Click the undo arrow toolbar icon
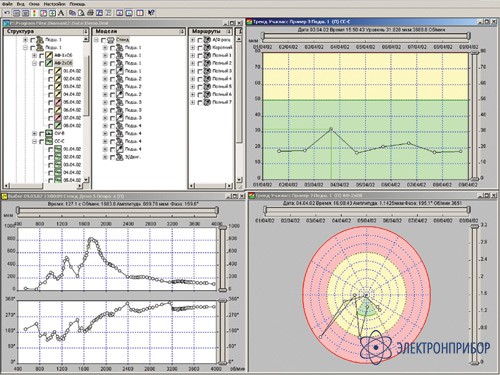 [x=7, y=13]
